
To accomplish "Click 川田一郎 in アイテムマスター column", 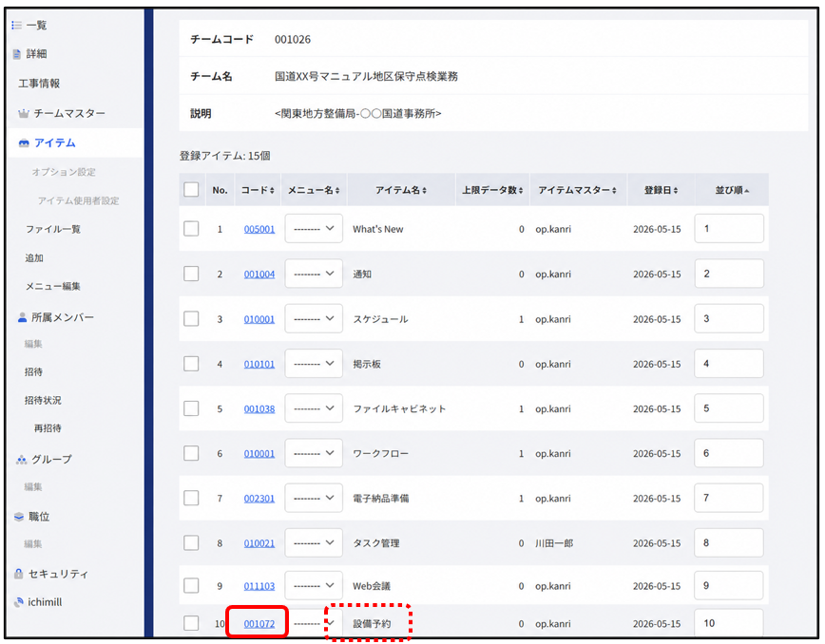I will point(554,543).
